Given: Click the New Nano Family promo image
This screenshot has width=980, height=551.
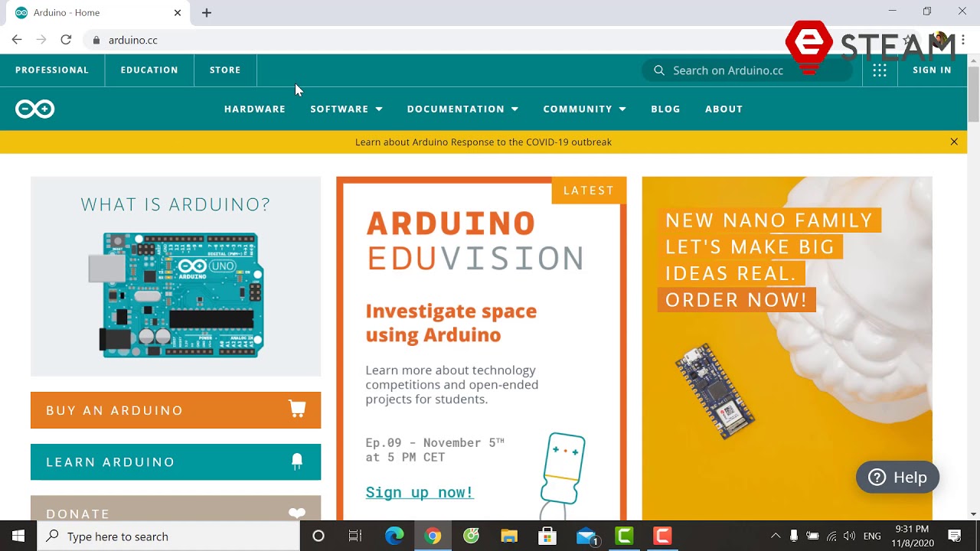Looking at the screenshot, I should 787,348.
